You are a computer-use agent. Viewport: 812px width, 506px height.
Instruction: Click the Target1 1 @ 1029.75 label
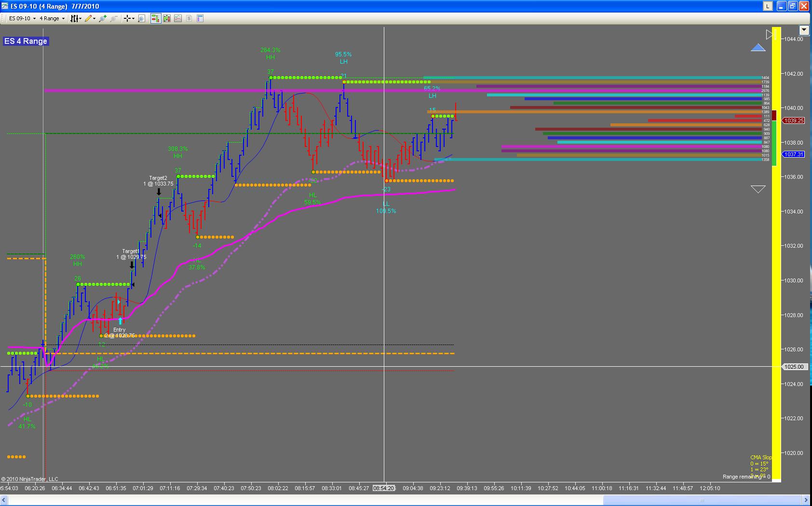pyautogui.click(x=131, y=254)
